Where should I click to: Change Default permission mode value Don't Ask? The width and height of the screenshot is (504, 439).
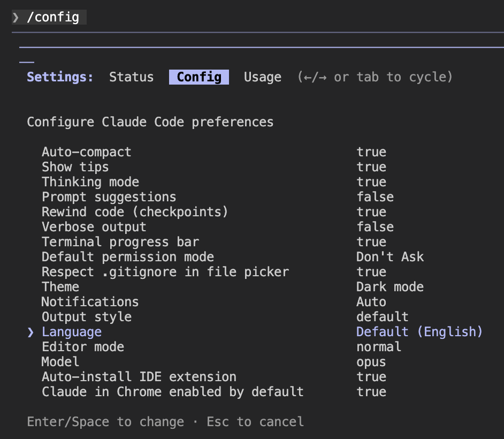click(x=390, y=257)
